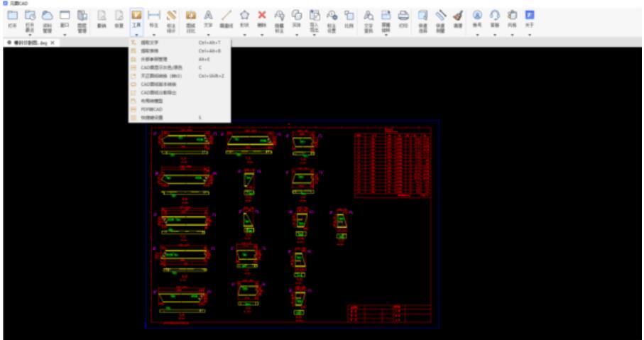Select the shortcut settings menu entry
Screen dimensions: 644x340
[x=151, y=117]
